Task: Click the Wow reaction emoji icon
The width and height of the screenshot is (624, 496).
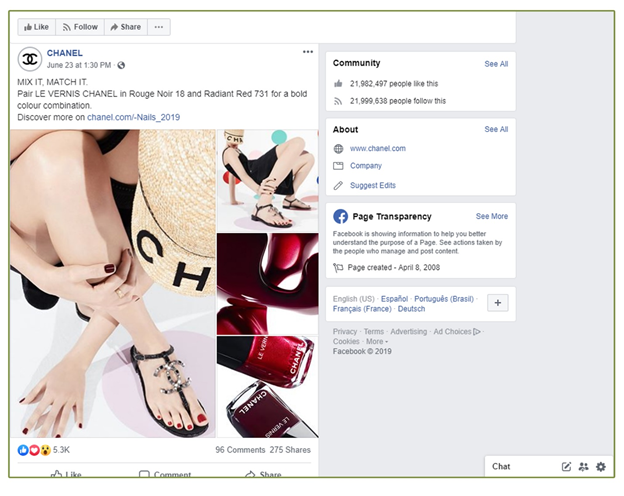Action: click(x=45, y=450)
